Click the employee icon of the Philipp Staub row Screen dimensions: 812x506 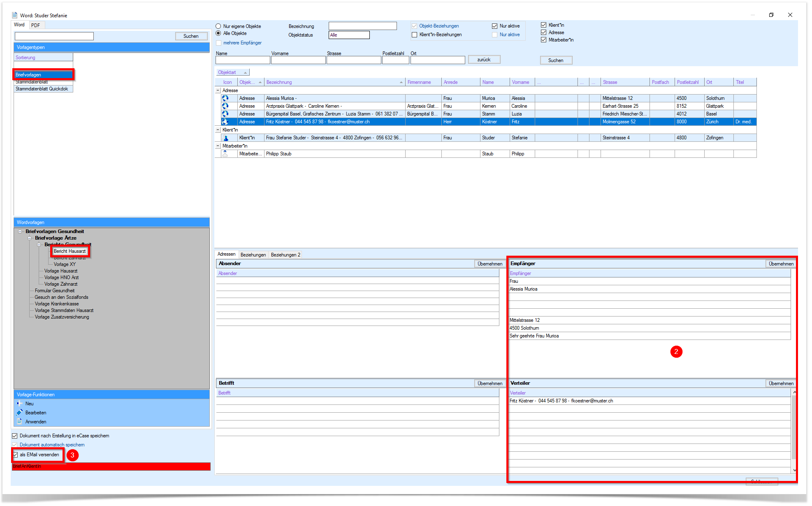pyautogui.click(x=225, y=154)
